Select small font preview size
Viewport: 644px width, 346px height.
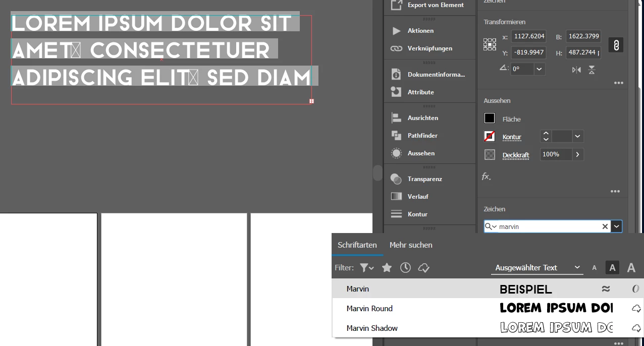pos(594,268)
